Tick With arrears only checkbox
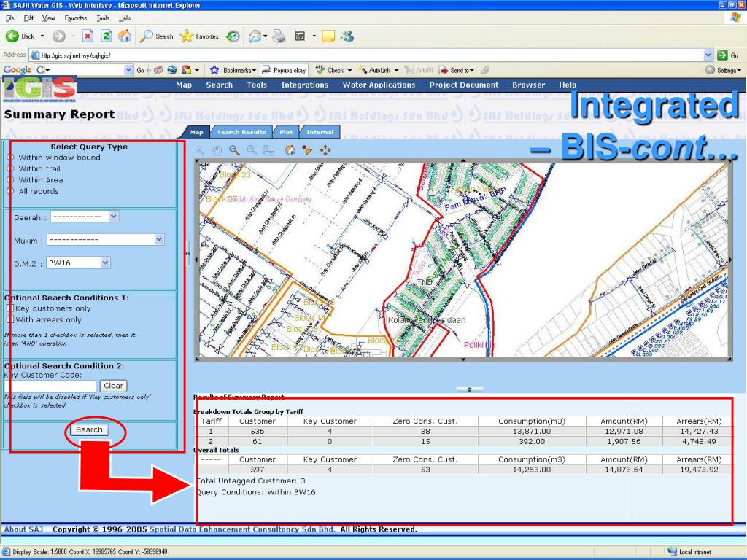The width and height of the screenshot is (747, 560). point(10,319)
